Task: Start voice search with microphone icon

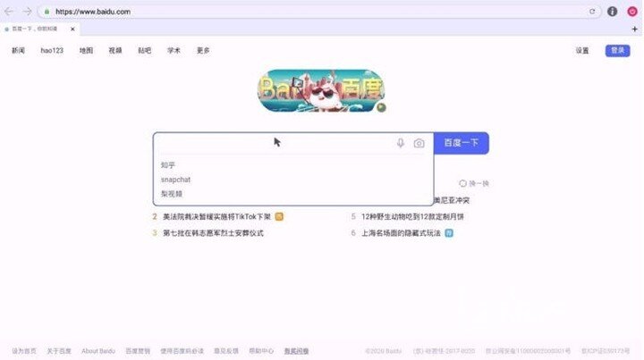Action: 401,143
